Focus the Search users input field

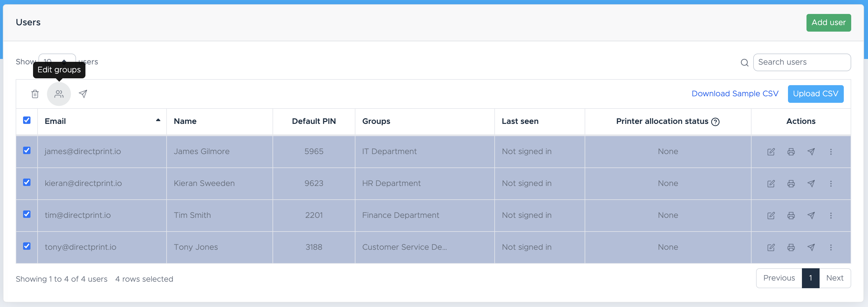click(x=802, y=62)
